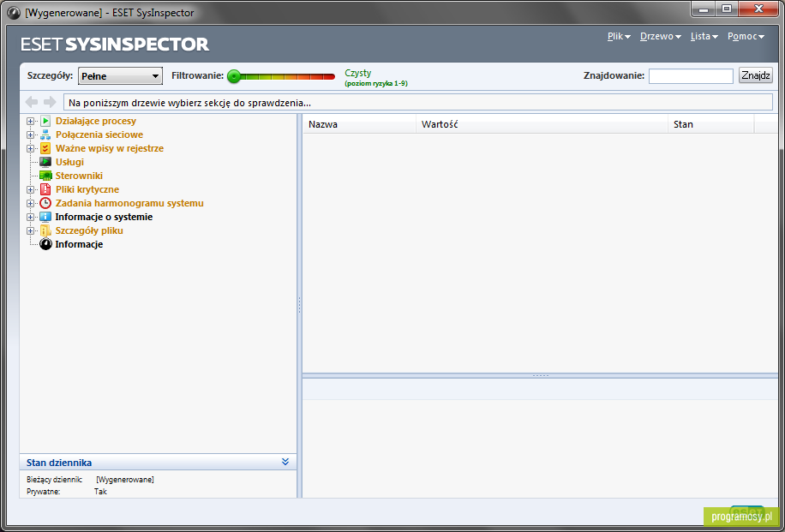785x532 pixels.
Task: Click the Nazwa column header
Action: (359, 124)
